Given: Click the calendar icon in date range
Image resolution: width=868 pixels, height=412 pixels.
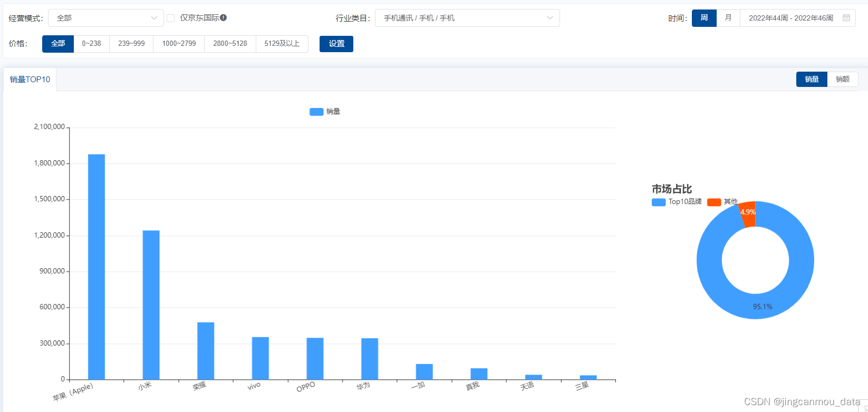Looking at the screenshot, I should click(x=846, y=18).
